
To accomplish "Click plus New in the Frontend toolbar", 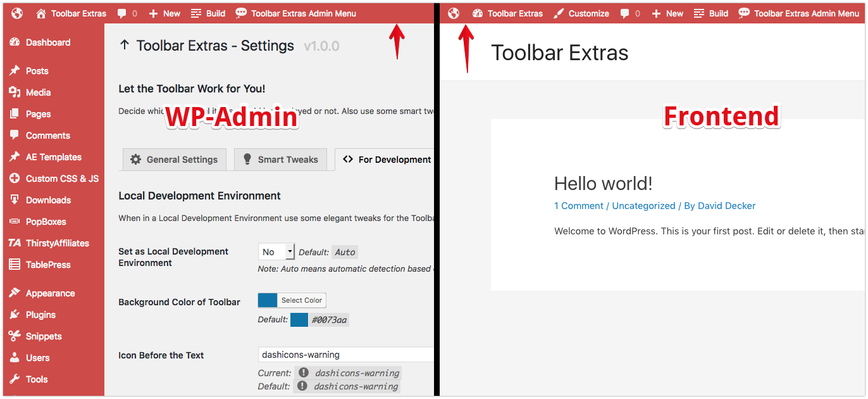I will click(x=667, y=13).
